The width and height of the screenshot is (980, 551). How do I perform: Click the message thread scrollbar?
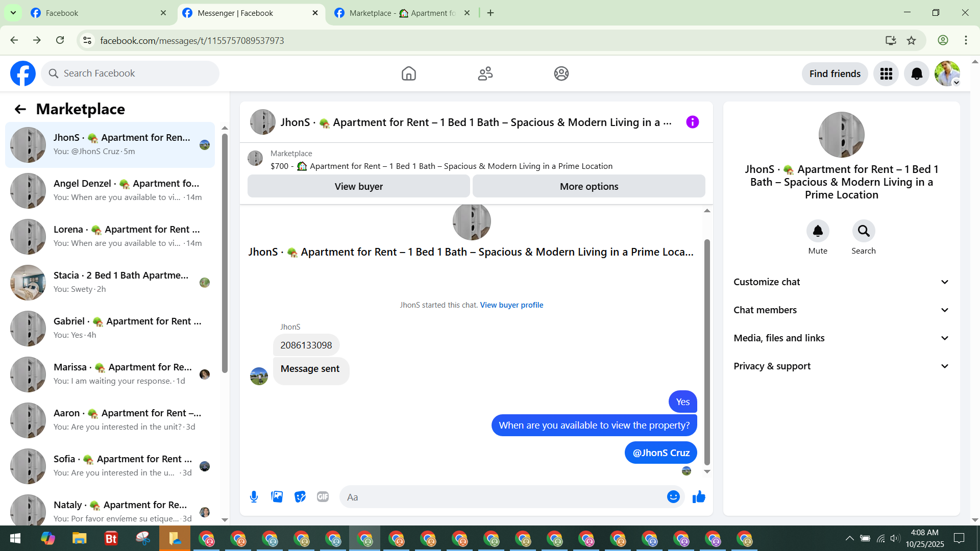point(707,352)
